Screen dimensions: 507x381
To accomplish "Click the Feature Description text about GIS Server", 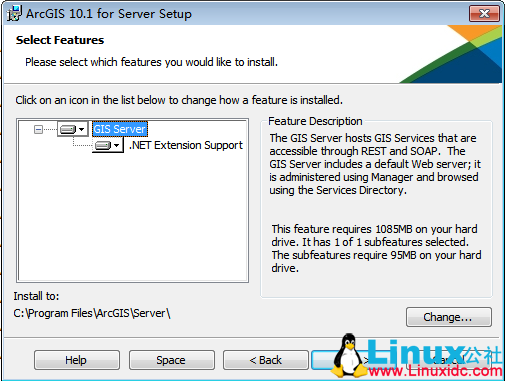I will click(x=375, y=164).
